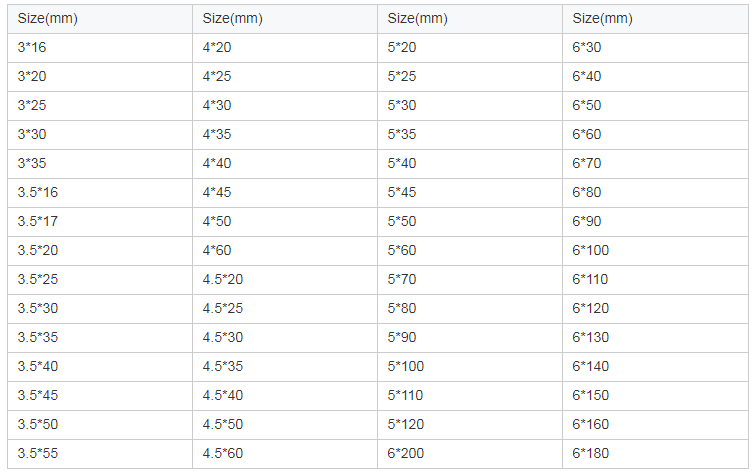Select the 6*180 size cell
Image resolution: width=755 pixels, height=474 pixels.
(x=655, y=454)
